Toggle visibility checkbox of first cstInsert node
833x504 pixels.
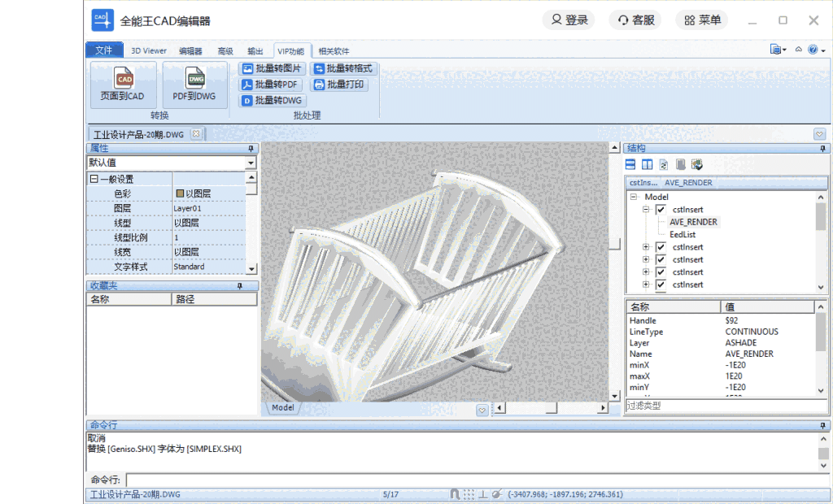[661, 210]
